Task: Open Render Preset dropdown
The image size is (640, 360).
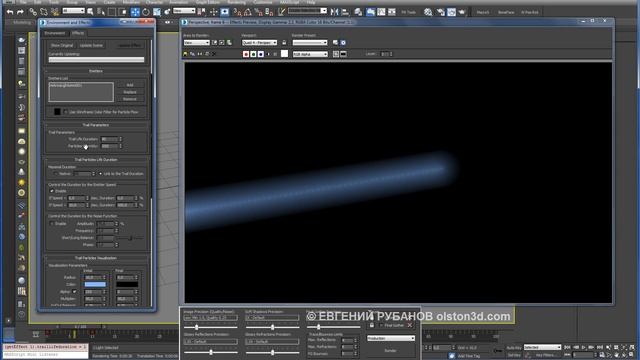Action: coord(310,42)
